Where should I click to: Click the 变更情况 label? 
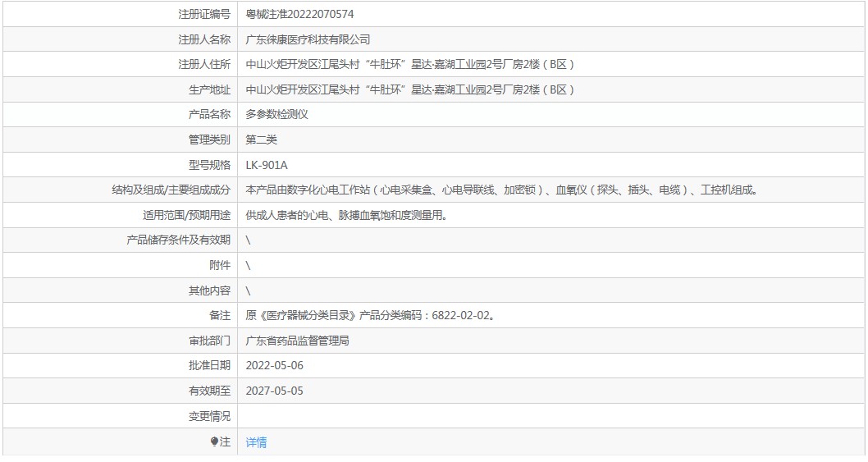click(x=209, y=416)
